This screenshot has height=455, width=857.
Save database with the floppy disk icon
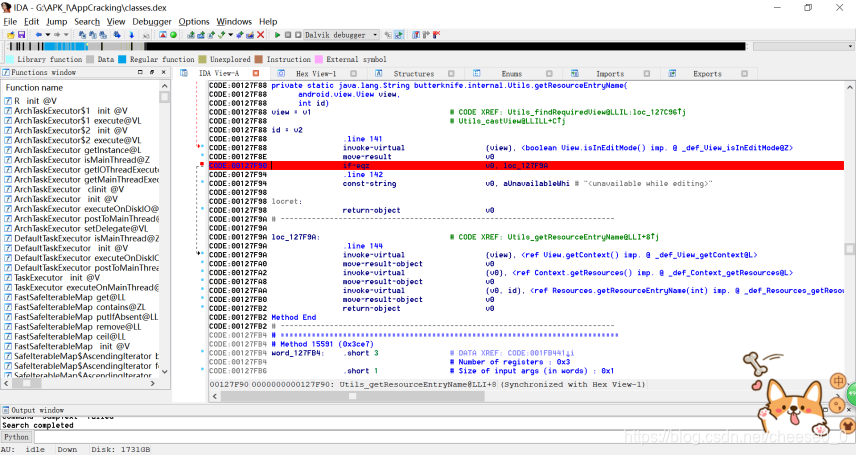21,35
